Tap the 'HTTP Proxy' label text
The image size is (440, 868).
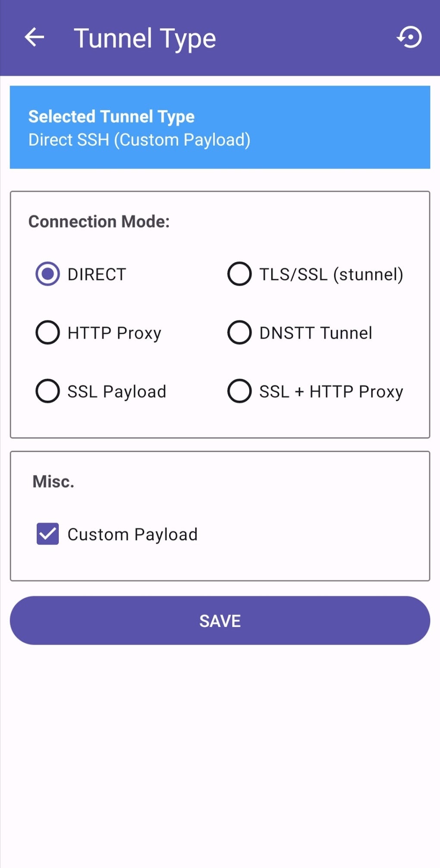coord(114,333)
